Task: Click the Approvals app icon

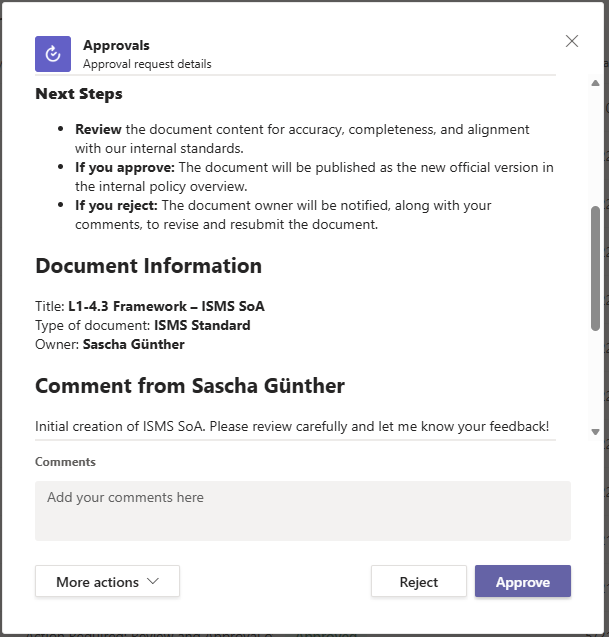Action: (53, 54)
